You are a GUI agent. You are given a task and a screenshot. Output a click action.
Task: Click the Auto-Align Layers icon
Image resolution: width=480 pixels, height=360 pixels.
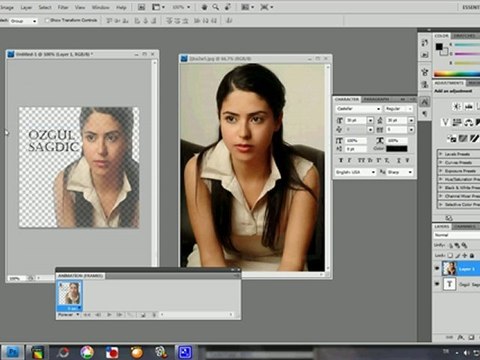pos(229,21)
